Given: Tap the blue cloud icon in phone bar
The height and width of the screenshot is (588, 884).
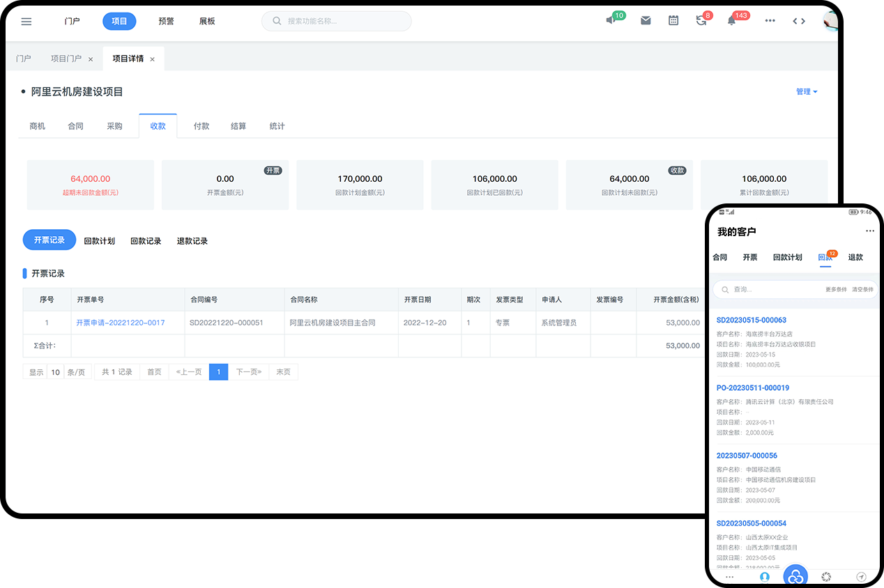Looking at the screenshot, I should point(795,577).
